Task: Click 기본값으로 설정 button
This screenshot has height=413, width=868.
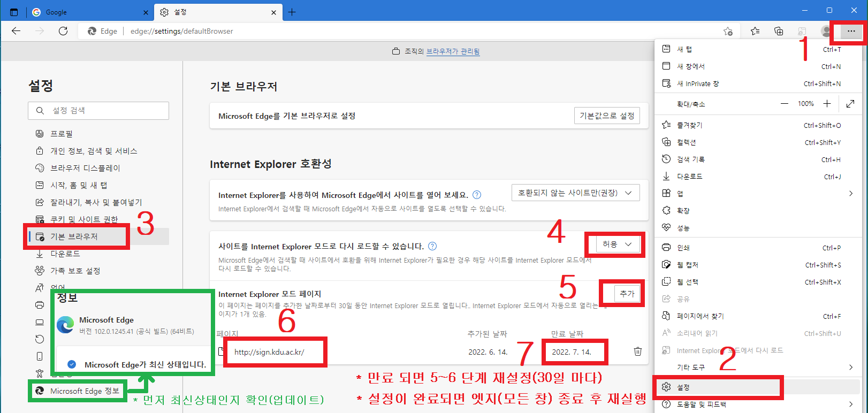Action: [x=607, y=116]
